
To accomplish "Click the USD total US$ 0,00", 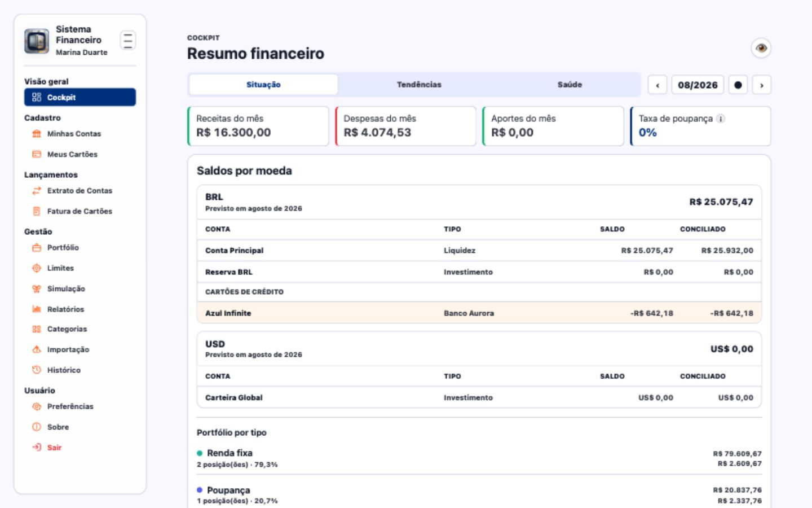I will pyautogui.click(x=732, y=349).
